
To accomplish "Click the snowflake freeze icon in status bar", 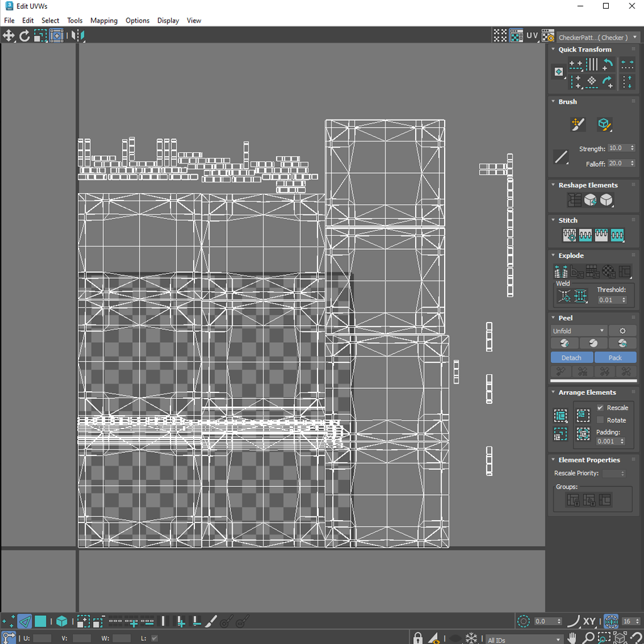I will [x=472, y=638].
